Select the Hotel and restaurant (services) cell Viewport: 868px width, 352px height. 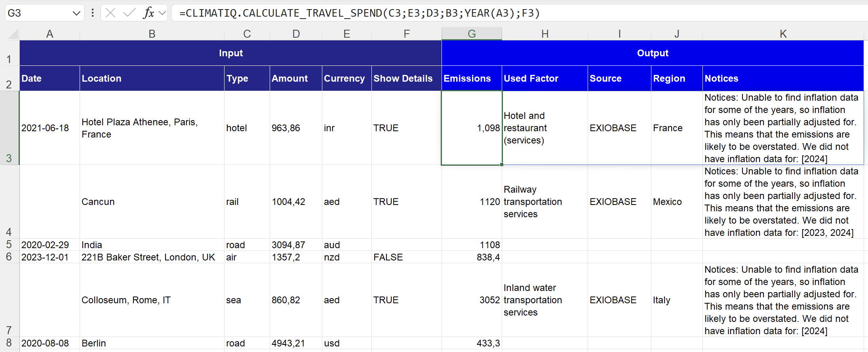pyautogui.click(x=545, y=128)
